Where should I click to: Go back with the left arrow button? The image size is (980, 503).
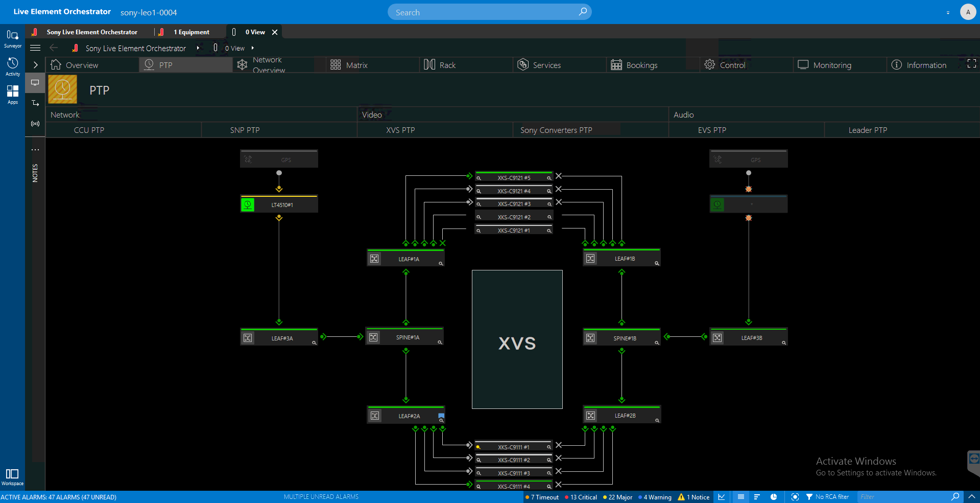(x=54, y=48)
